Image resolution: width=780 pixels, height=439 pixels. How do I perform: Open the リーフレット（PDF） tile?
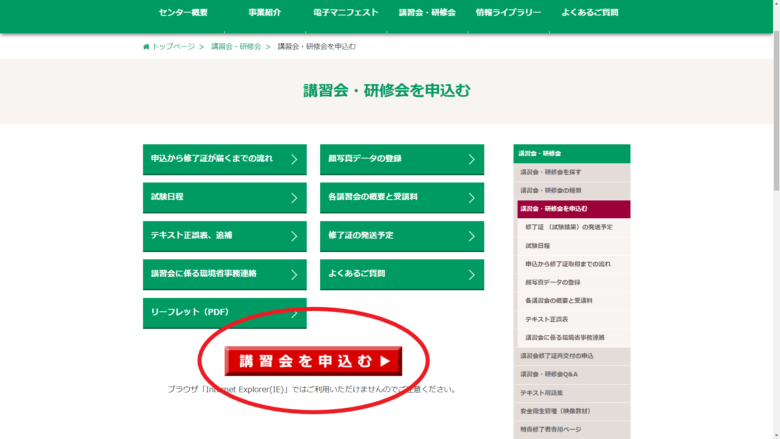(x=224, y=313)
